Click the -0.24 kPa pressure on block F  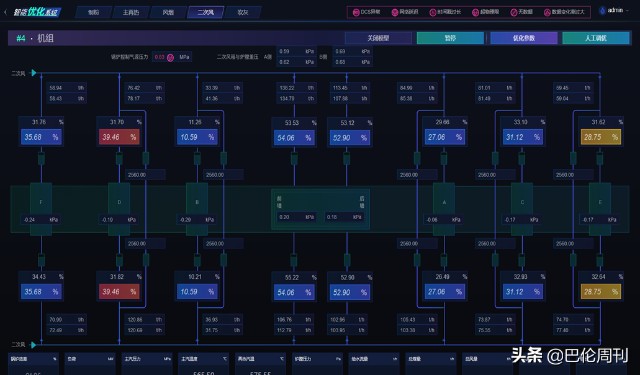point(41,220)
